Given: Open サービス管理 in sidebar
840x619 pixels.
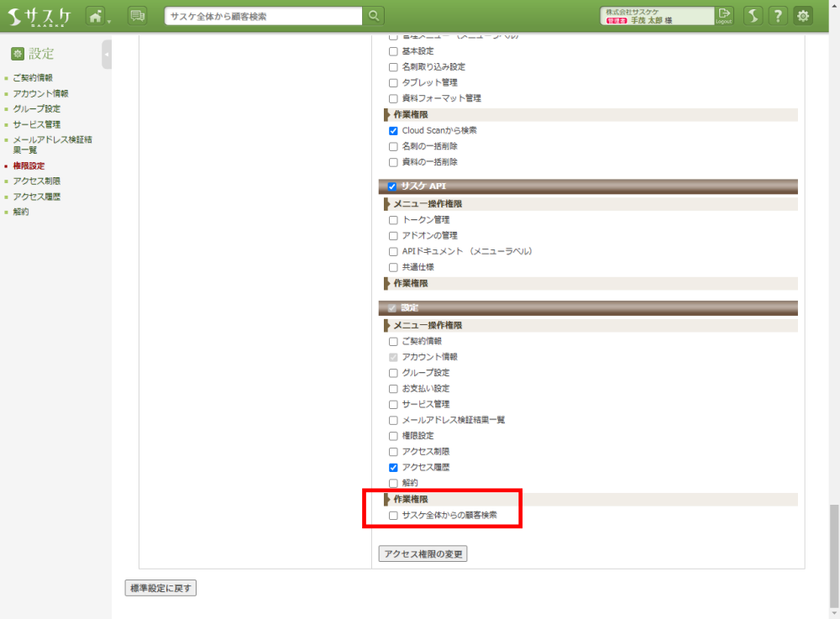Looking at the screenshot, I should 36,124.
